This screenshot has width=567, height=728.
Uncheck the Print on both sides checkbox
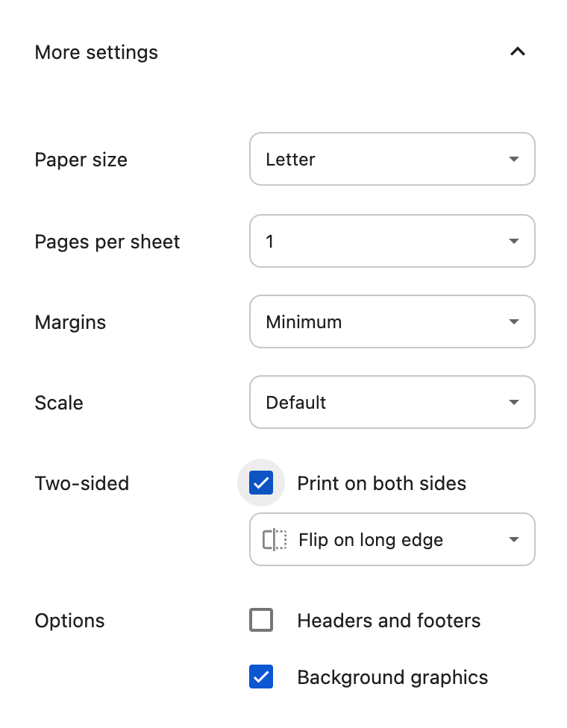coord(261,483)
